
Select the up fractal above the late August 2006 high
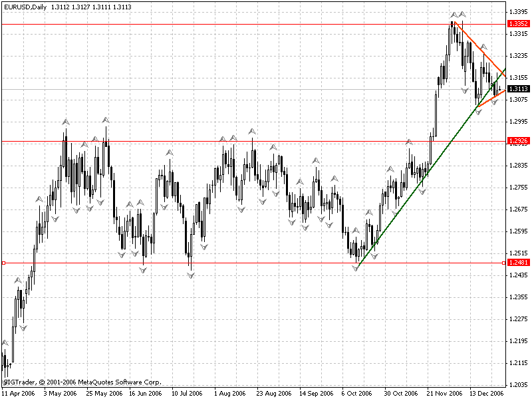tap(251, 131)
